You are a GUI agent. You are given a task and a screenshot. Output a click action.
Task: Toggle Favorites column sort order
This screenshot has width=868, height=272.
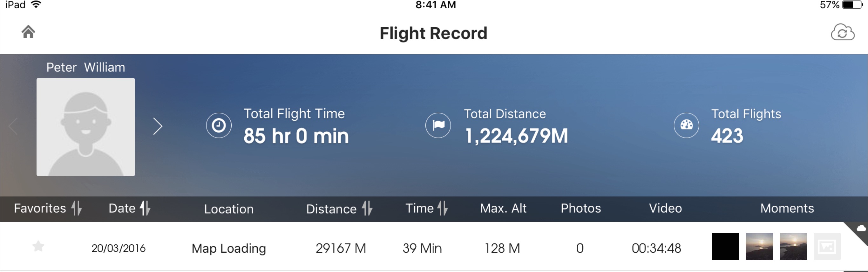[x=77, y=208]
